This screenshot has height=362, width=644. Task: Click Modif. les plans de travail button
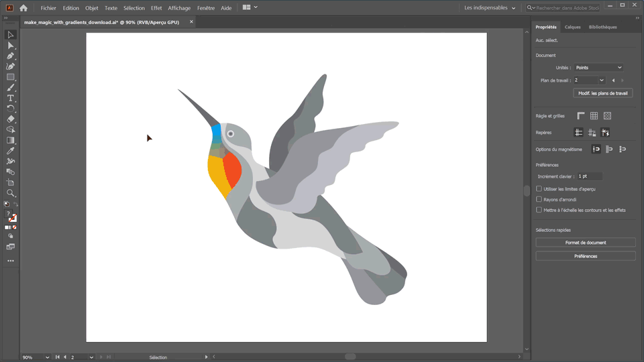click(602, 93)
